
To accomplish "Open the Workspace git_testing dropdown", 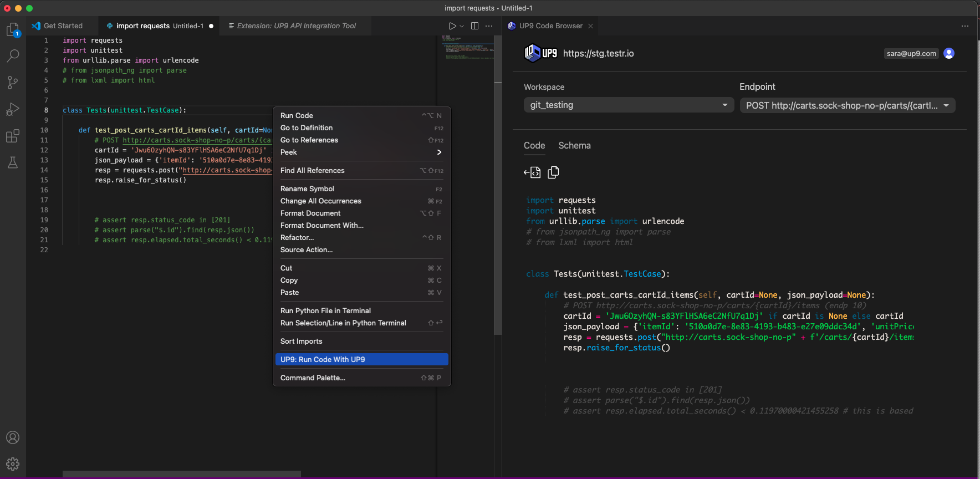I will pyautogui.click(x=629, y=105).
